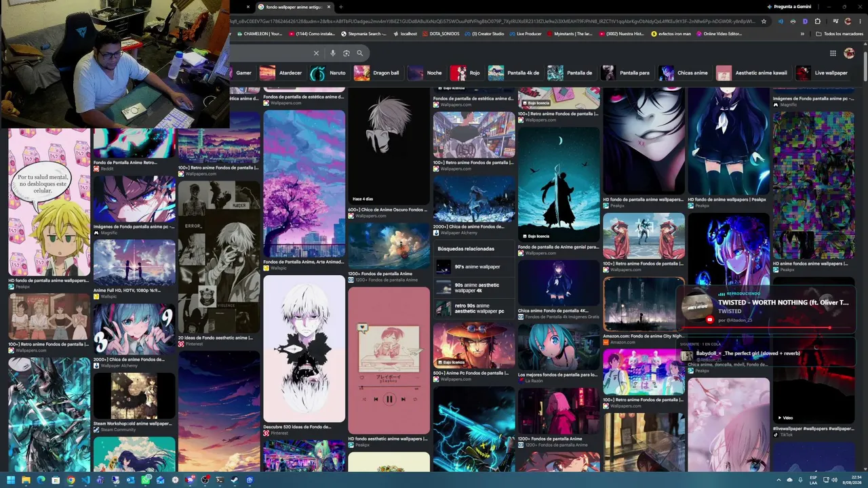Open a new browser tab

[x=340, y=7]
